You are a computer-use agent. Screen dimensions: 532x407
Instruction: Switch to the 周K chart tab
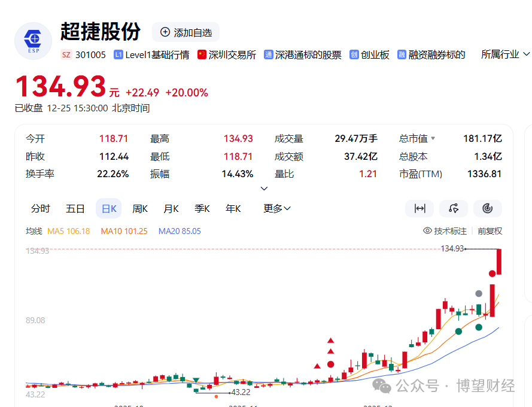(140, 208)
